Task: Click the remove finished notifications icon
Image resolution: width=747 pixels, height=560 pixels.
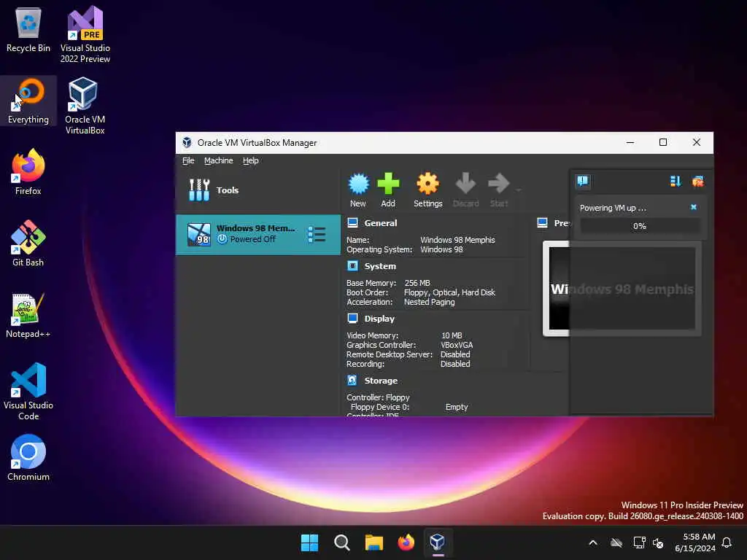Action: (x=698, y=181)
